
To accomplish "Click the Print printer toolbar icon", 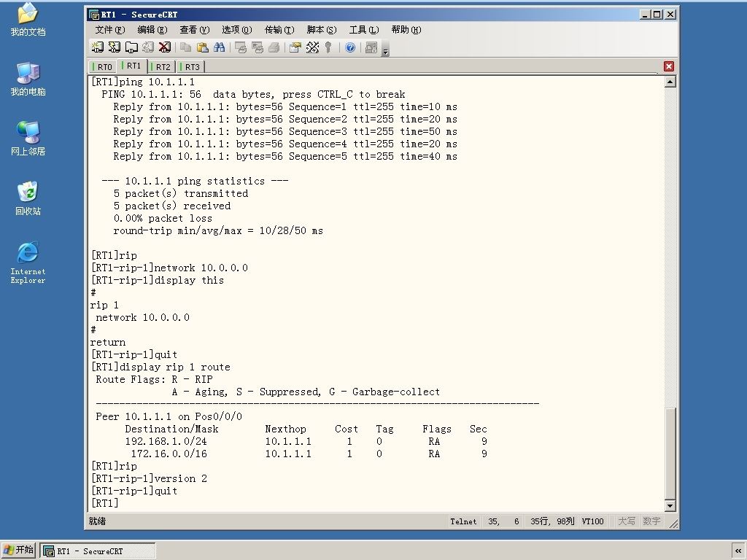I will click(x=274, y=47).
